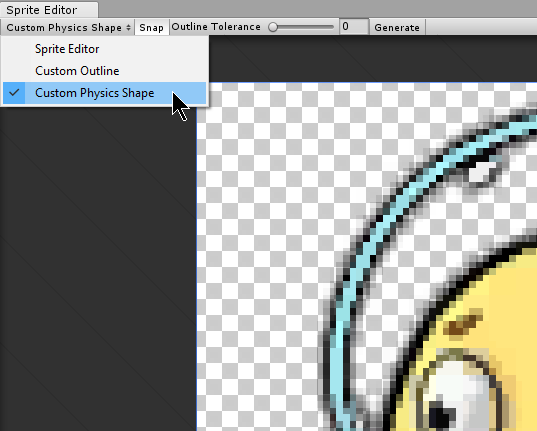Select the checked Custom Physics Shape entry
Viewport: 537px width, 431px height.
[x=104, y=93]
